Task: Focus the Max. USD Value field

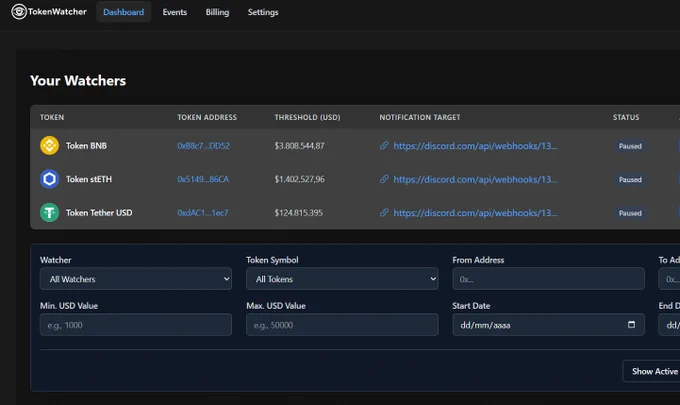Action: tap(342, 325)
